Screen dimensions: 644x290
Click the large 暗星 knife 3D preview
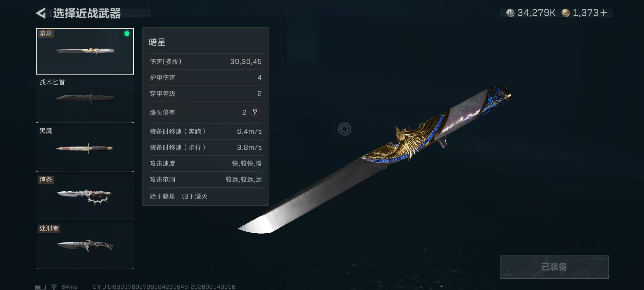point(375,160)
